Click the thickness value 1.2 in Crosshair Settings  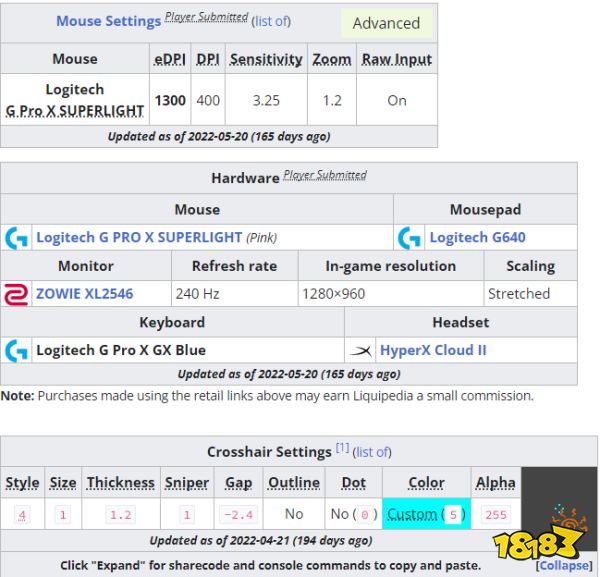[121, 515]
